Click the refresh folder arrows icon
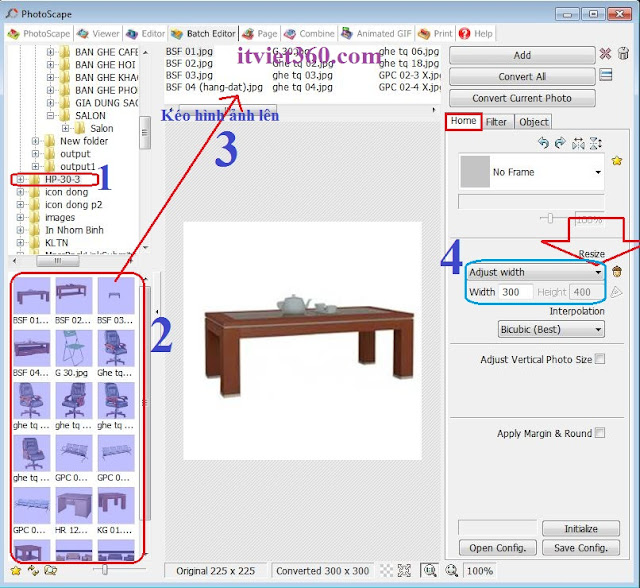Screen dimensions: 640x588 click(x=33, y=570)
